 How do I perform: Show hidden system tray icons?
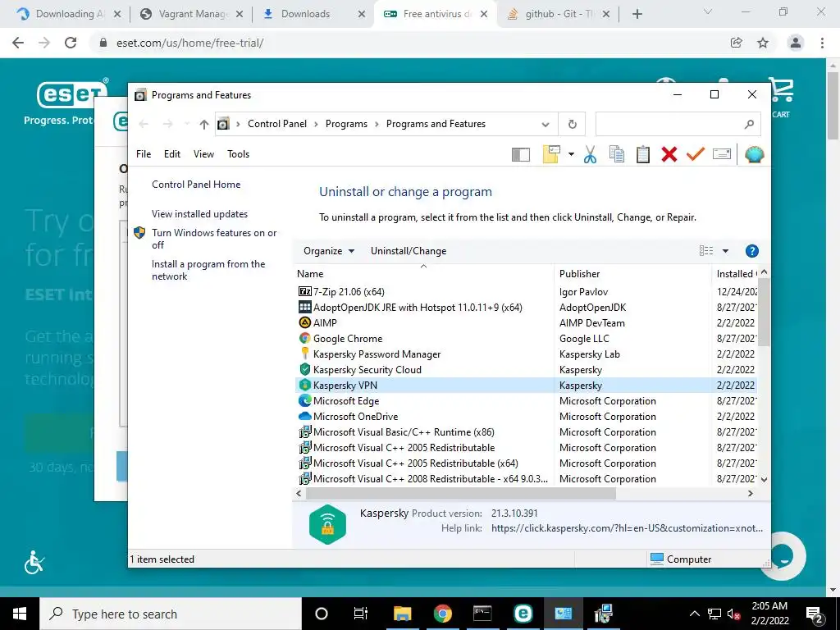(694, 614)
